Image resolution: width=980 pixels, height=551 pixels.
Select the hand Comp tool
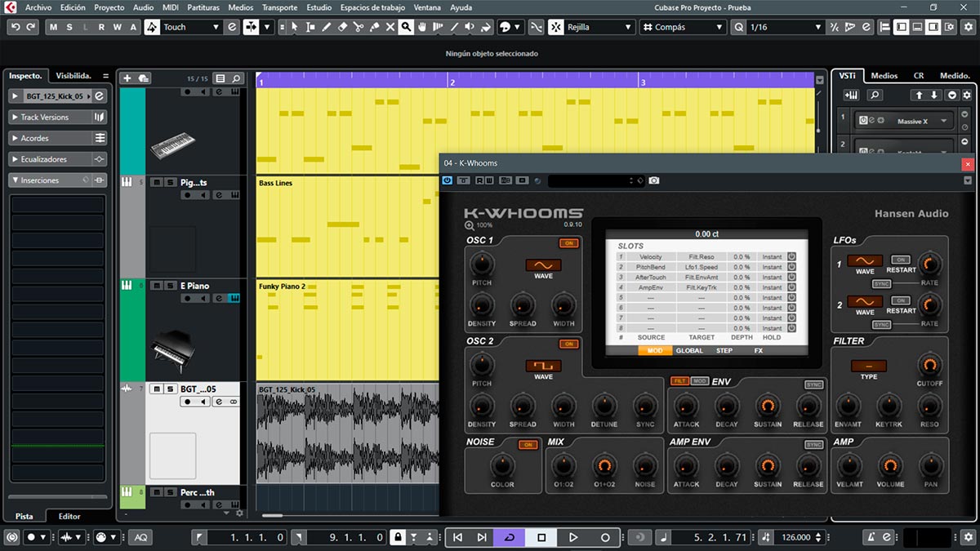[422, 27]
